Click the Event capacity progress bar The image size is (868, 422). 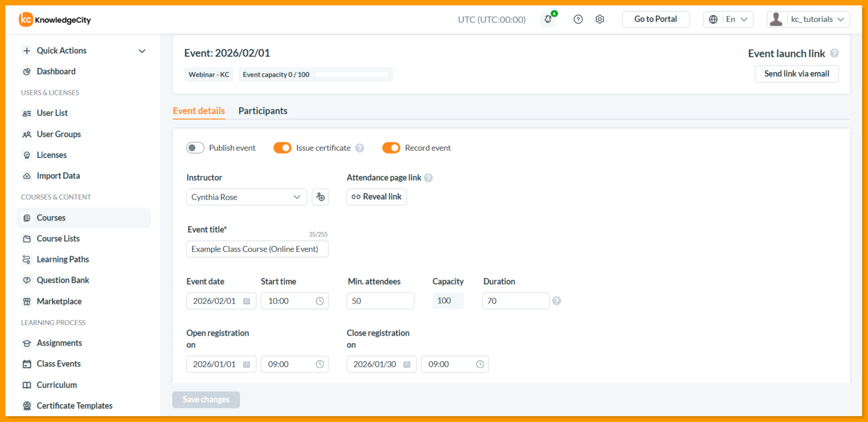tap(352, 75)
